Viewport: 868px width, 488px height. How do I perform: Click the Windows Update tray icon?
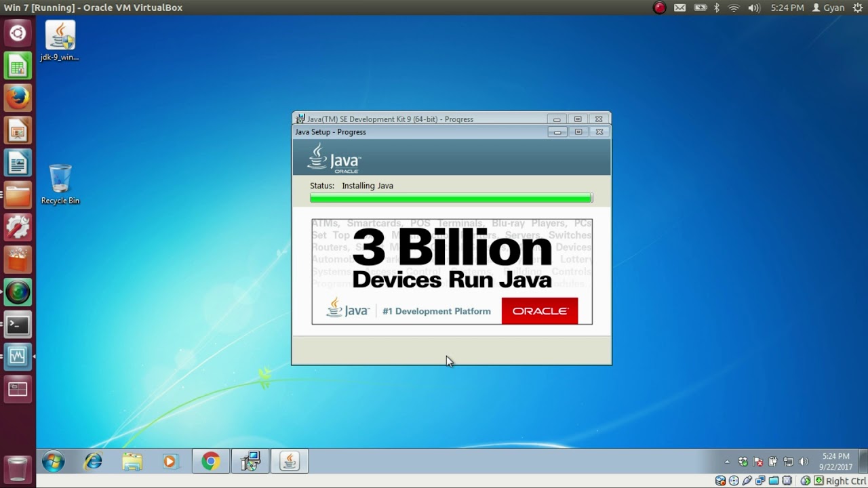[743, 462]
